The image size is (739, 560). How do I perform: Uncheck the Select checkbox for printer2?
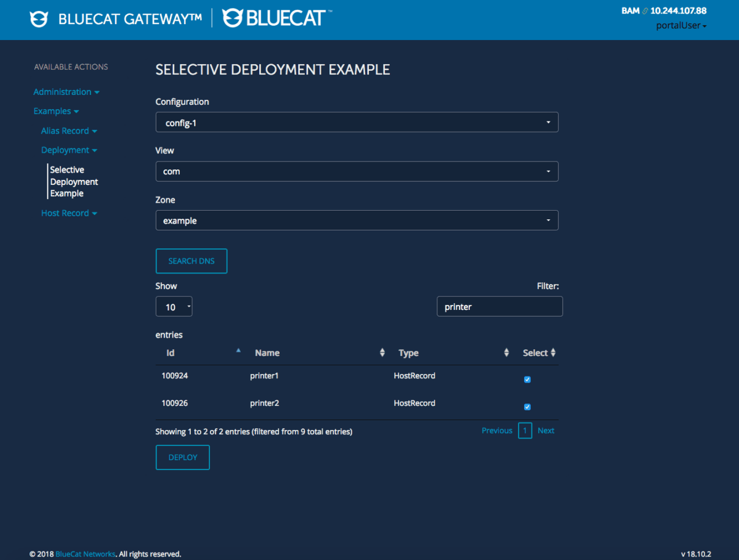(x=527, y=407)
